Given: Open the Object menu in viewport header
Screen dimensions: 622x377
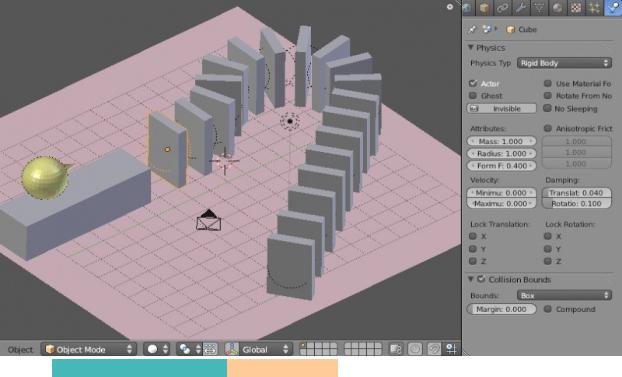Looking at the screenshot, I should [20, 350].
